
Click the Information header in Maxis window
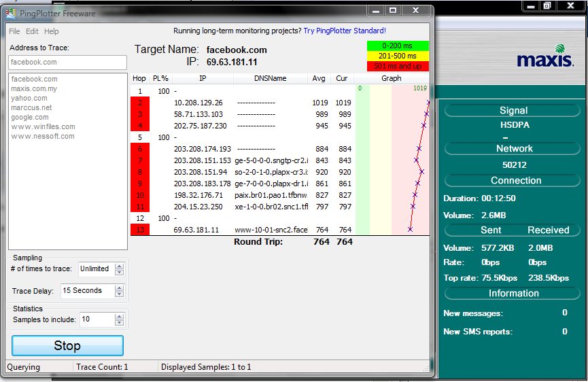pos(513,294)
